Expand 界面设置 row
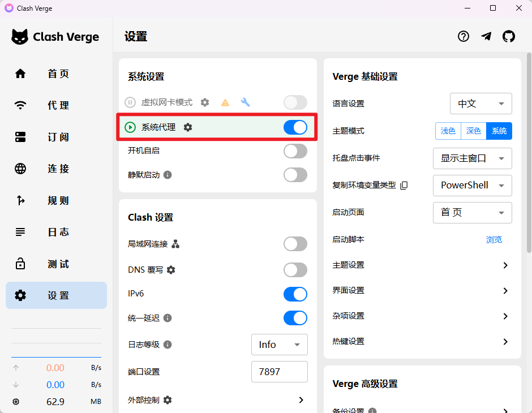532x413 pixels. tap(422, 291)
